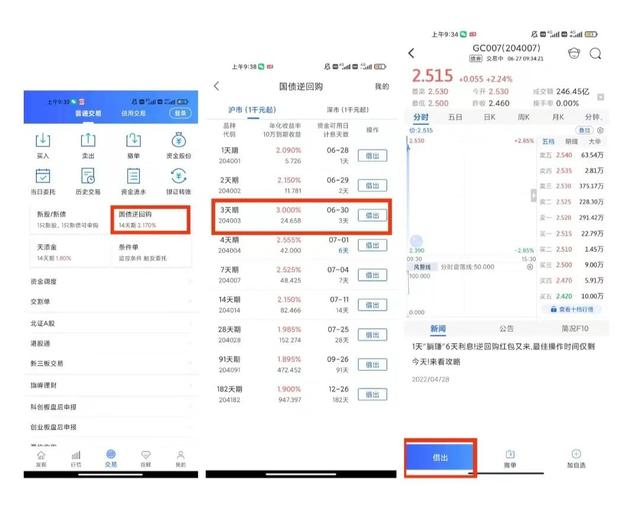The width and height of the screenshot is (640, 513).
Task: Tap the gear icon beside the chart overlay pill
Action: click(600, 130)
